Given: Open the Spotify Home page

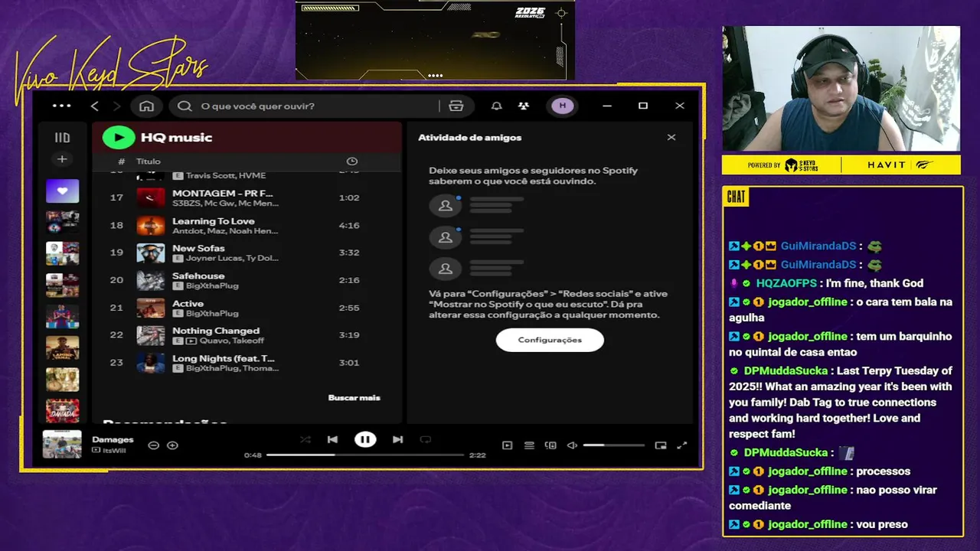Looking at the screenshot, I should click(146, 106).
